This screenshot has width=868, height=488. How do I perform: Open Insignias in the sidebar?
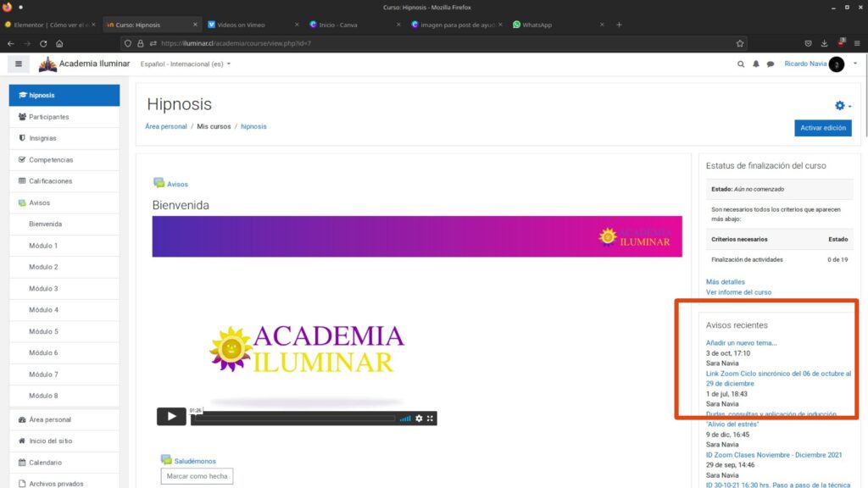(64, 138)
